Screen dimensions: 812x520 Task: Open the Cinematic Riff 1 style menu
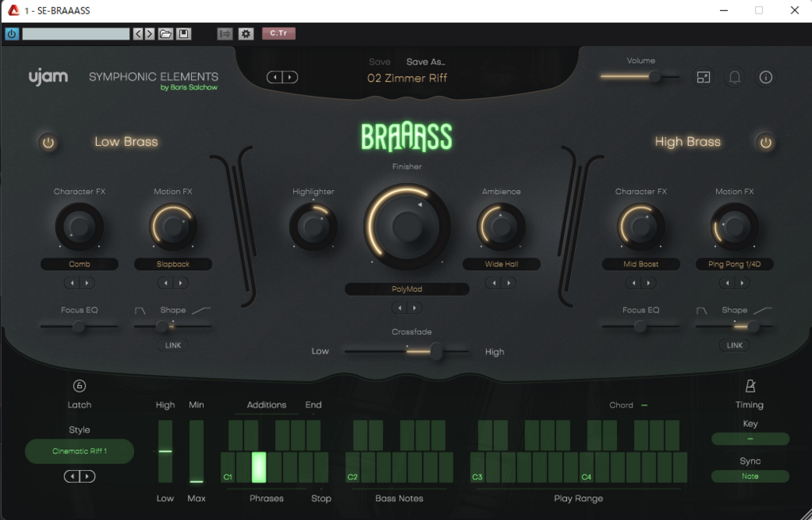pyautogui.click(x=79, y=451)
